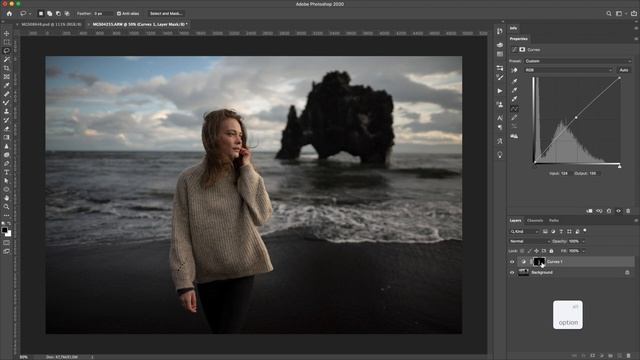Switch to the first .psd document tab
The image size is (640, 360).
coord(51,24)
